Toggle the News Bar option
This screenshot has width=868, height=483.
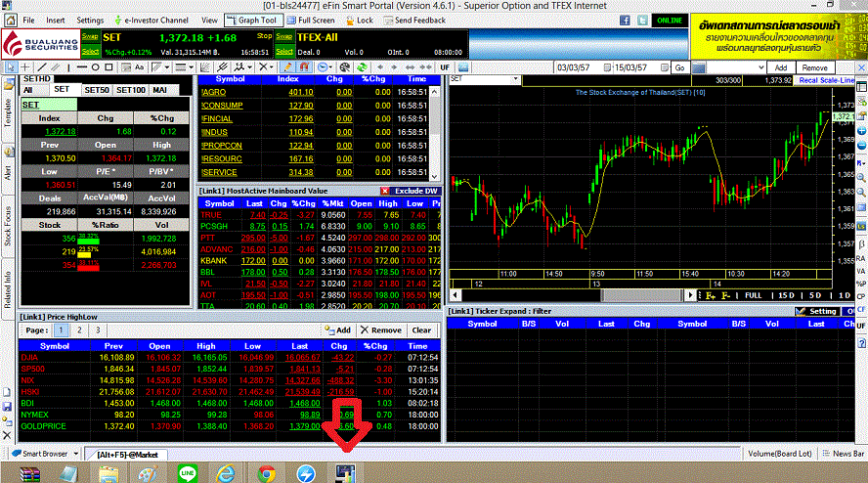tap(844, 454)
